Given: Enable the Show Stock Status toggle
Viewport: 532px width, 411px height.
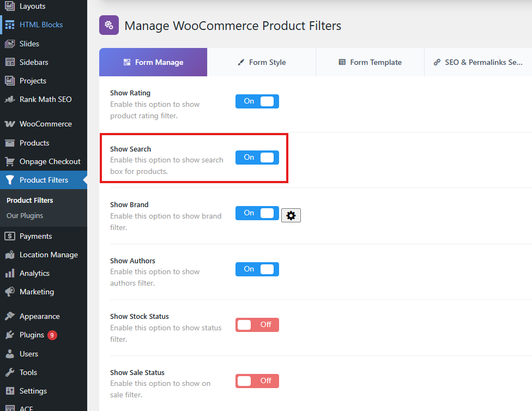Looking at the screenshot, I should point(257,325).
